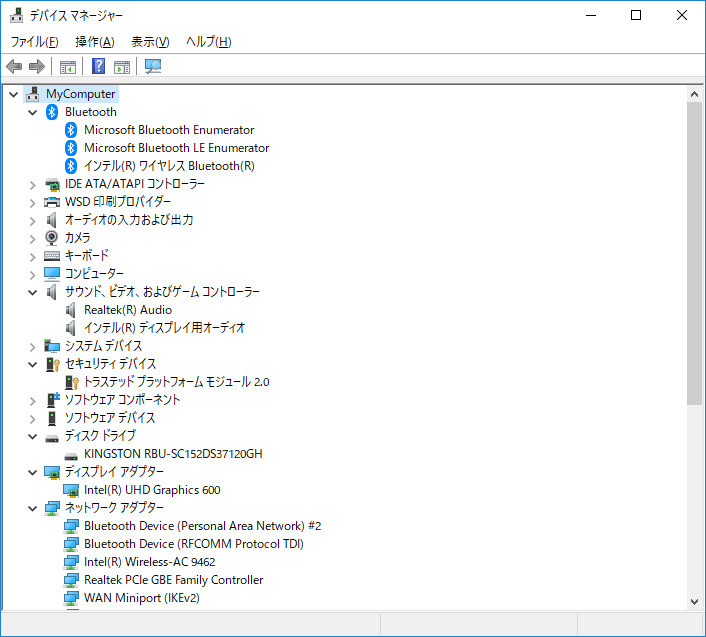Image resolution: width=706 pixels, height=637 pixels.
Task: Expand オーディオの入力および出力 category
Action: coord(32,221)
